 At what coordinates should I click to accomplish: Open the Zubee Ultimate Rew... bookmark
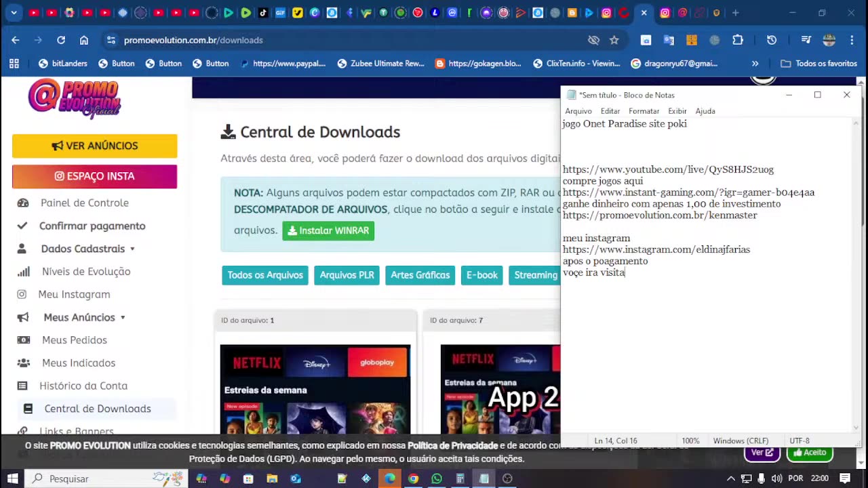tap(380, 64)
